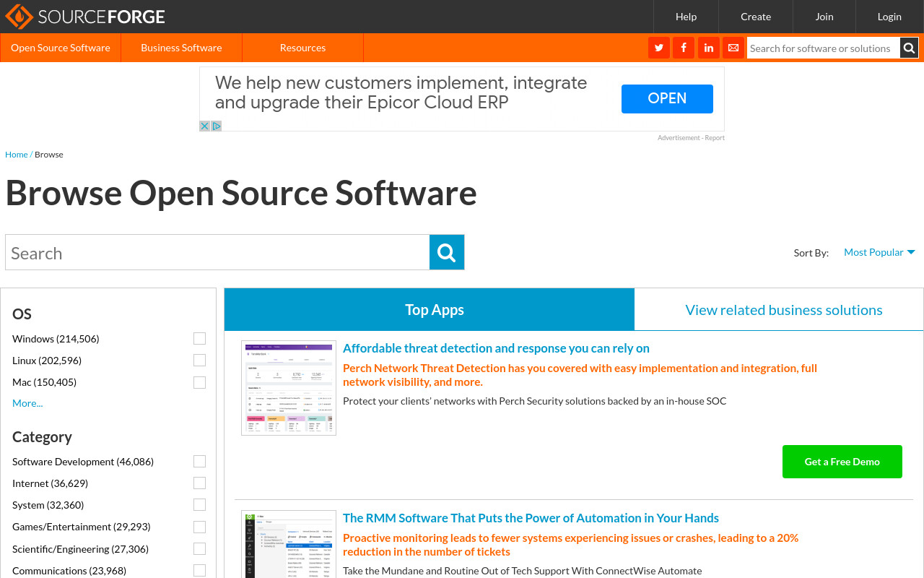Click the OPEN button in the ad
The height and width of the screenshot is (578, 924).
click(667, 99)
